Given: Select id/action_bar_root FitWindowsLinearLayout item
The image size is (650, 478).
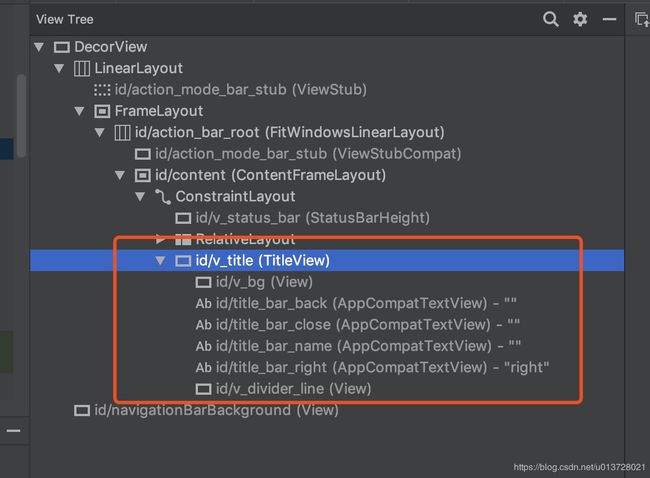Looking at the screenshot, I should (279, 132).
